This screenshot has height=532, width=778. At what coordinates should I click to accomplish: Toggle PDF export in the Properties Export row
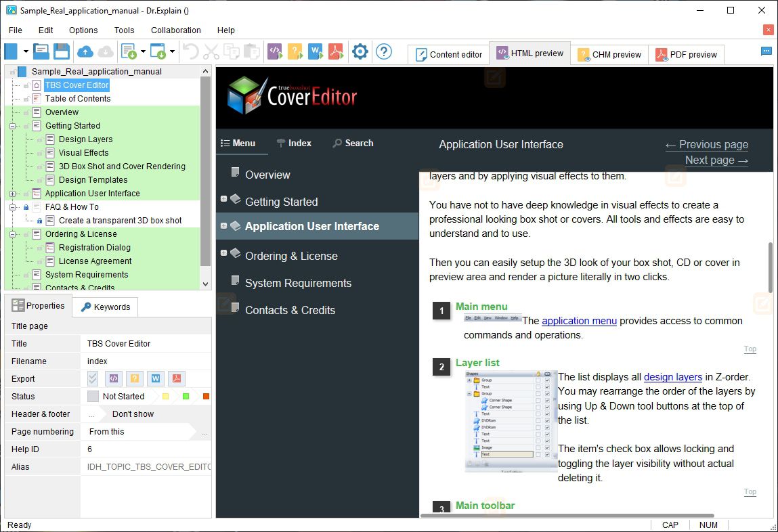177,379
